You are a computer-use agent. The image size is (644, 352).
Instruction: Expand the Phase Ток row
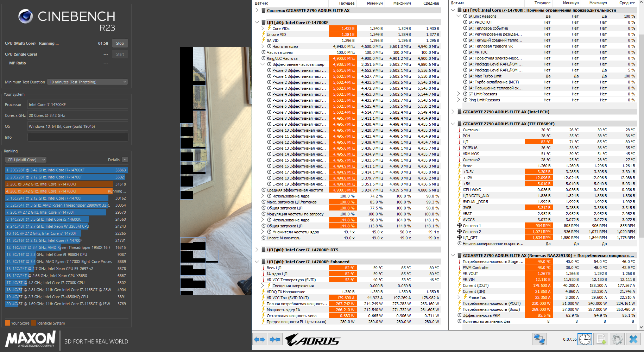pos(459,297)
